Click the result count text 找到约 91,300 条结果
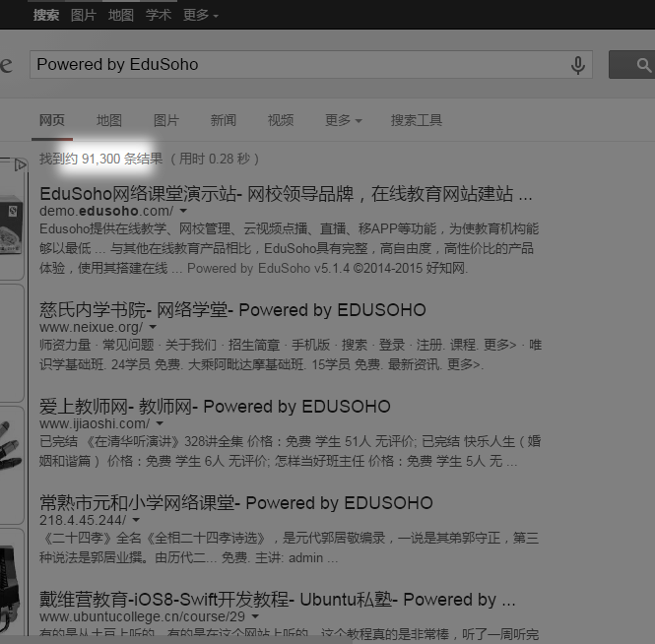This screenshot has height=644, width=655. point(100,159)
